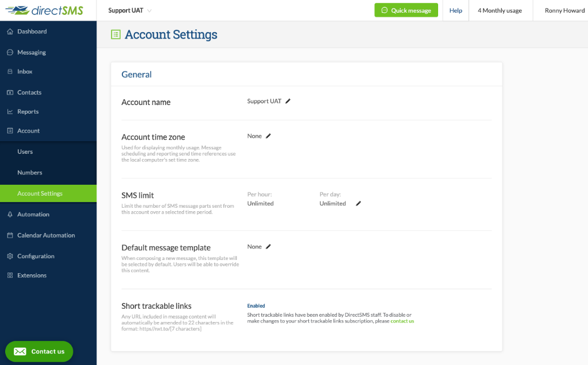Edit default message template pencil icon

click(x=268, y=247)
